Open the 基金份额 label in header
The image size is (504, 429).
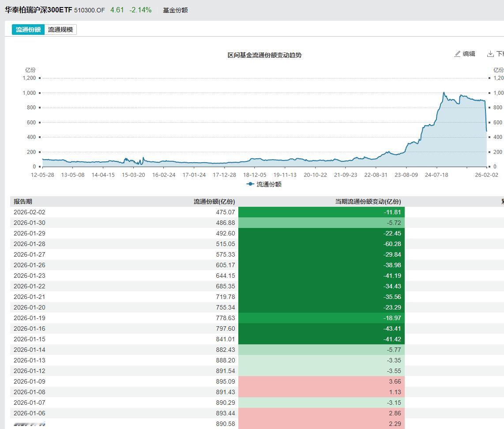pyautogui.click(x=175, y=10)
